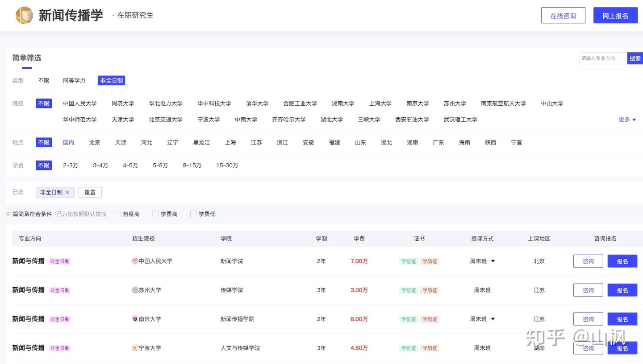This screenshot has width=643, height=364.
Task: Open 周末班 dropdown in the 中国人民大学 row
Action: [493, 261]
